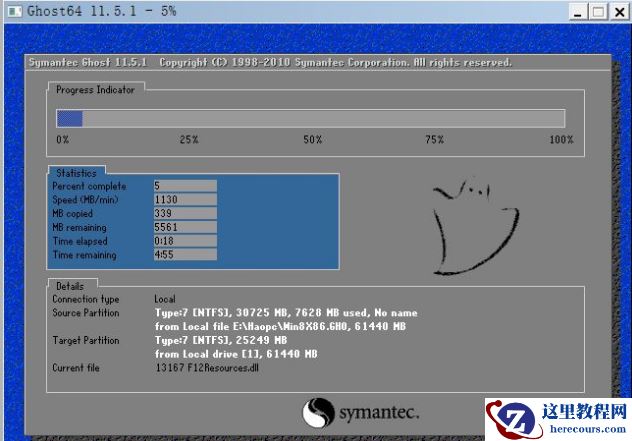Screen dimensions: 632x441
Task: Click the Symantec Ghost 11.5.1 copyright header
Action: click(x=270, y=62)
